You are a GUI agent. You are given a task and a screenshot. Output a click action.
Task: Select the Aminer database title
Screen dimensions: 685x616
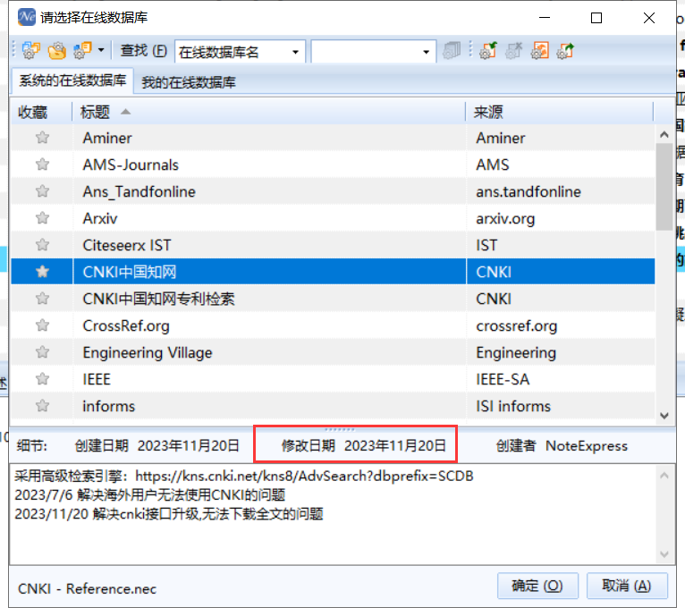click(x=107, y=138)
